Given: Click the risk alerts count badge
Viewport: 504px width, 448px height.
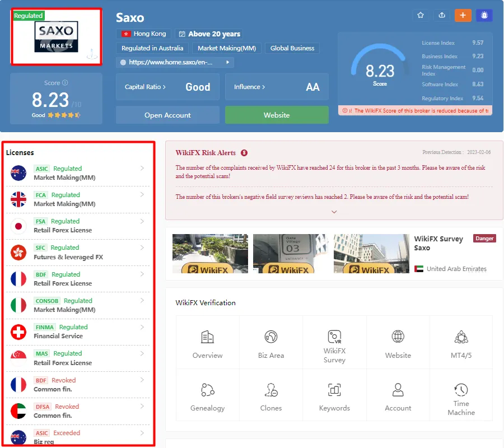Looking at the screenshot, I should [x=244, y=153].
